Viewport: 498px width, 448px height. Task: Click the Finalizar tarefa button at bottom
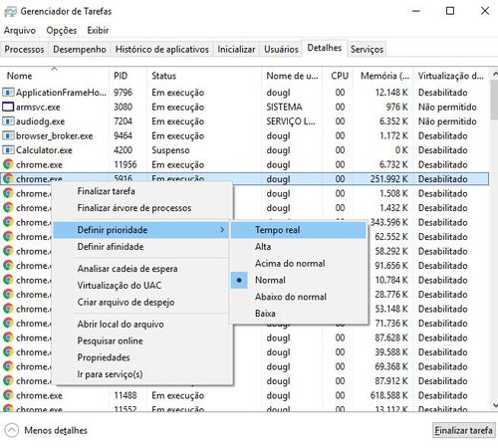pyautogui.click(x=463, y=430)
